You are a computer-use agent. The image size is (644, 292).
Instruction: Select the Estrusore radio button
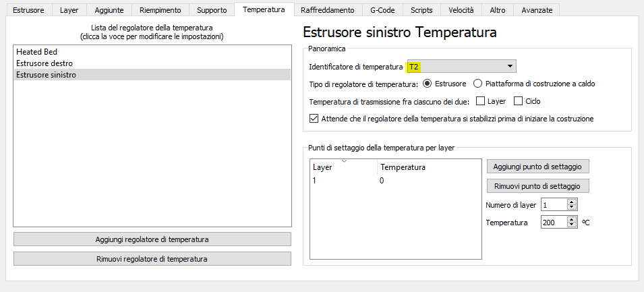[x=427, y=84]
